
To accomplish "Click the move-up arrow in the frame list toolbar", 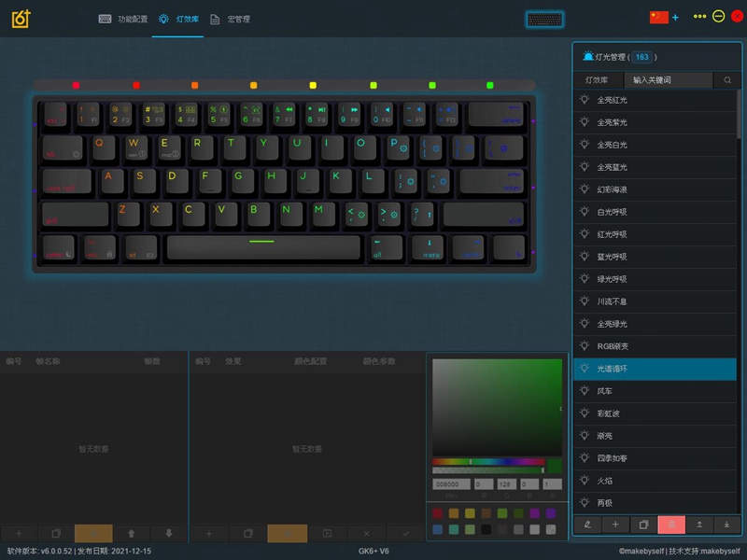I will [x=132, y=533].
